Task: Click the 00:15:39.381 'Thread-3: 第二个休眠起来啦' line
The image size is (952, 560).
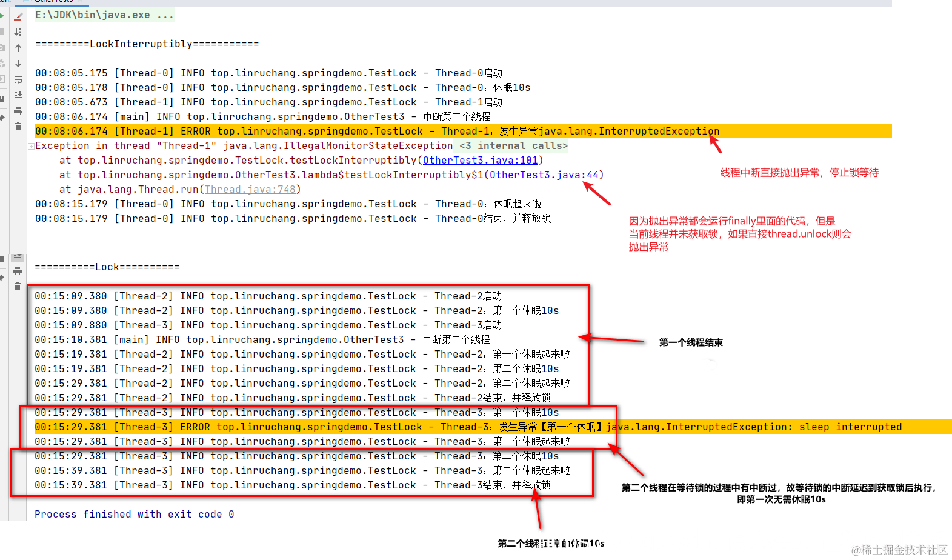Action: pos(302,471)
